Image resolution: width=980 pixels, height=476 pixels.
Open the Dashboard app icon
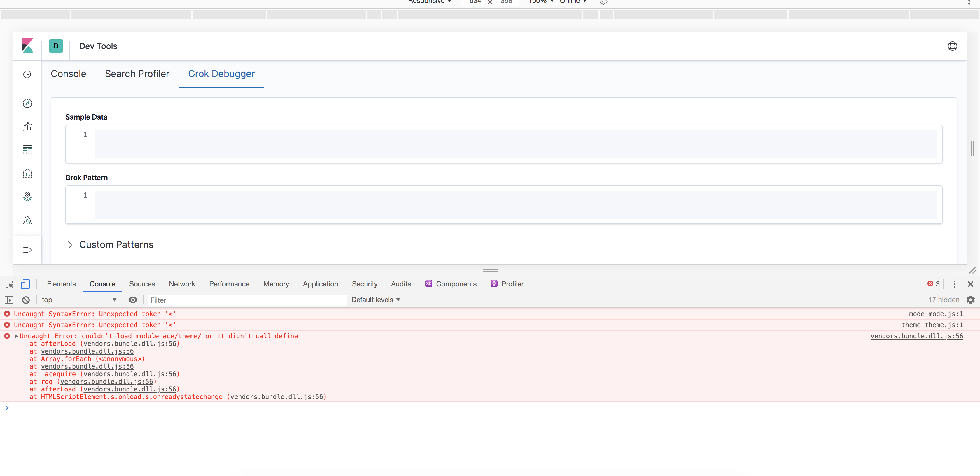27,150
